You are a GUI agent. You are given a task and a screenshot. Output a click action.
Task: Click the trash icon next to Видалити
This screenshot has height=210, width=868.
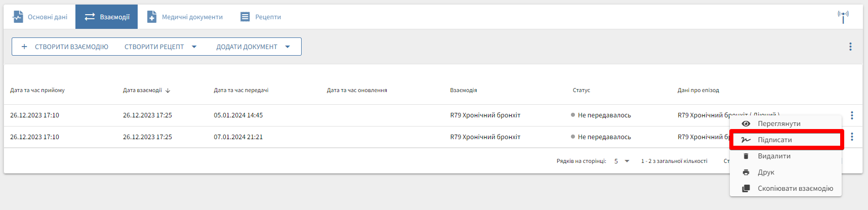tap(746, 156)
